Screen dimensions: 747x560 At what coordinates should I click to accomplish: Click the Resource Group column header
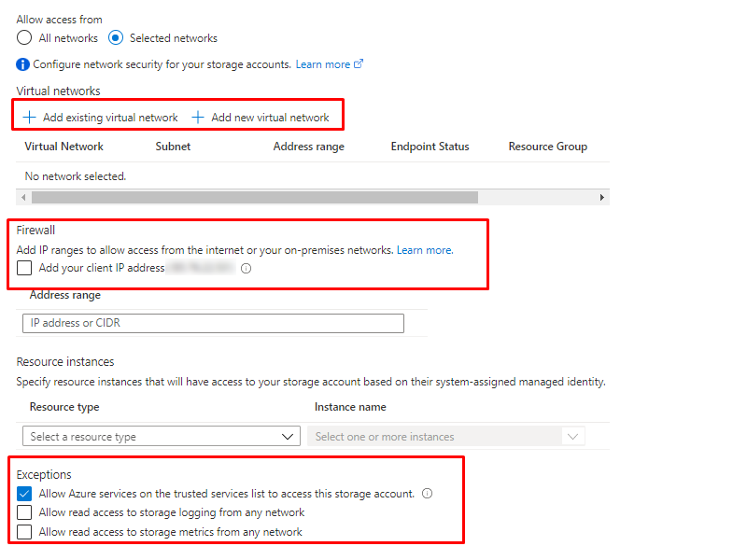pos(547,147)
